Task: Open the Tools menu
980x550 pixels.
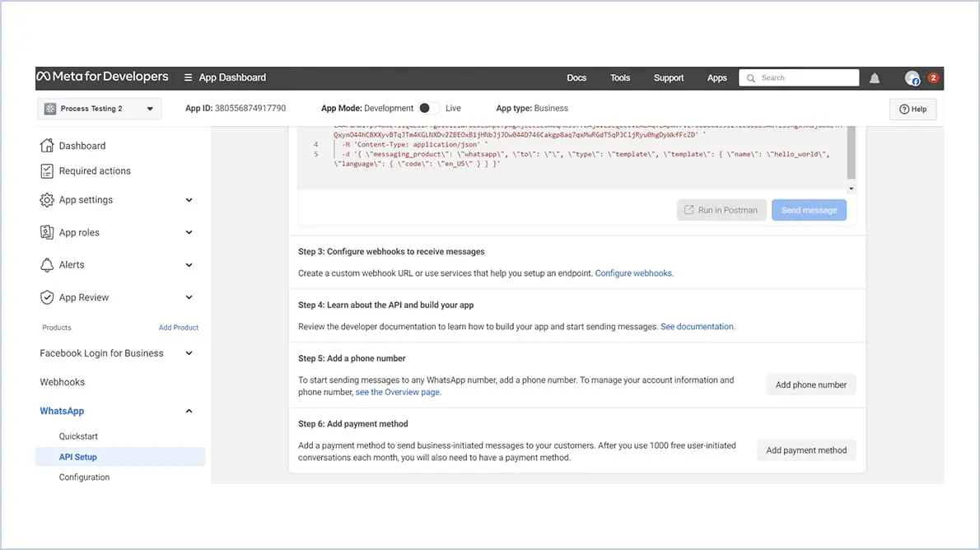Action: point(620,77)
